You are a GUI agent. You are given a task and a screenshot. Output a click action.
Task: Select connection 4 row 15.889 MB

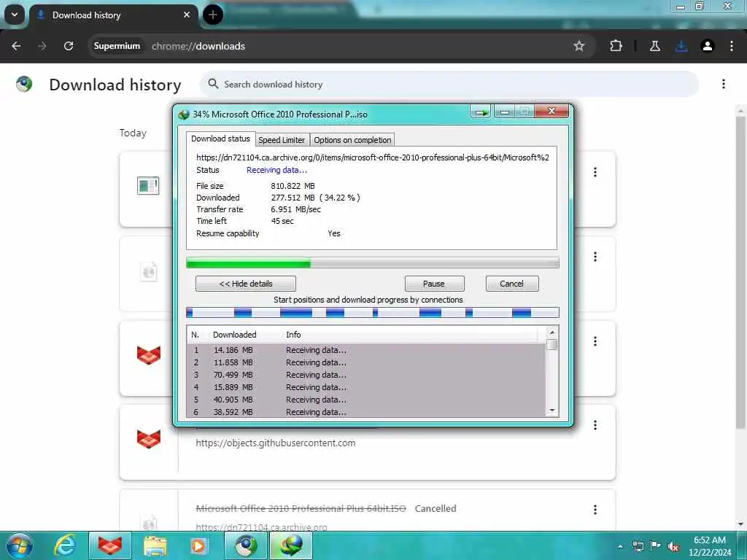click(x=366, y=387)
